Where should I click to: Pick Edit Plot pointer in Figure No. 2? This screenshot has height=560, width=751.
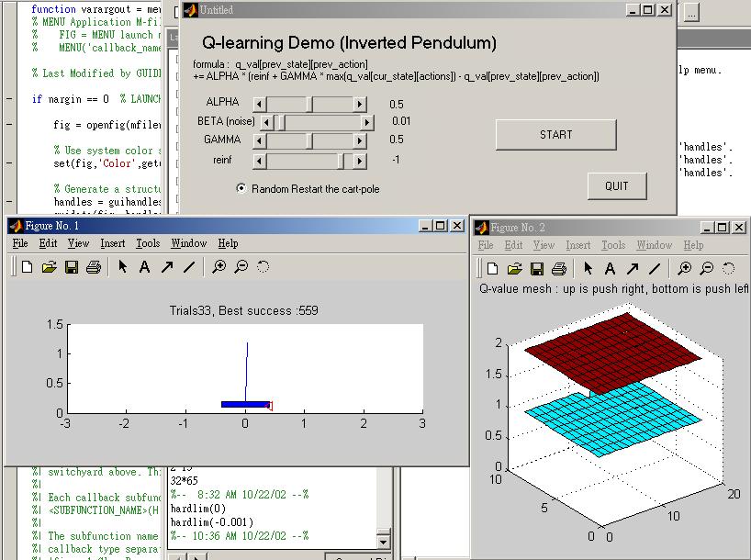(588, 268)
